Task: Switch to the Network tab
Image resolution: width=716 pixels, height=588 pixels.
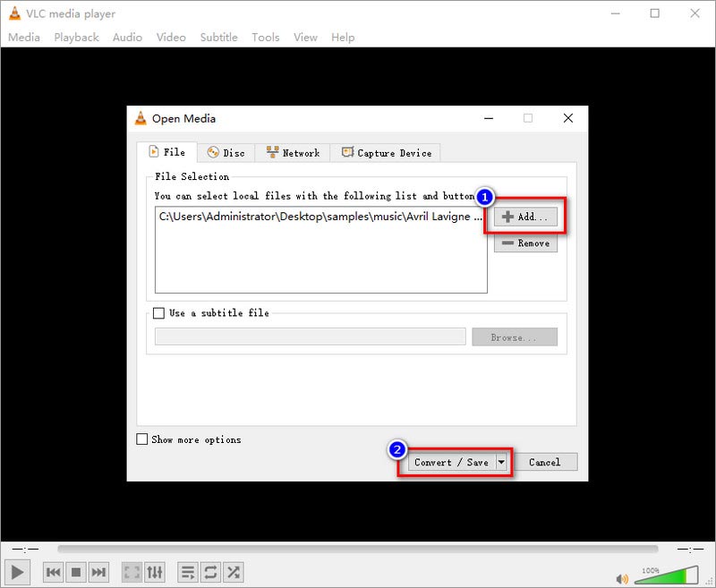Action: pyautogui.click(x=293, y=153)
